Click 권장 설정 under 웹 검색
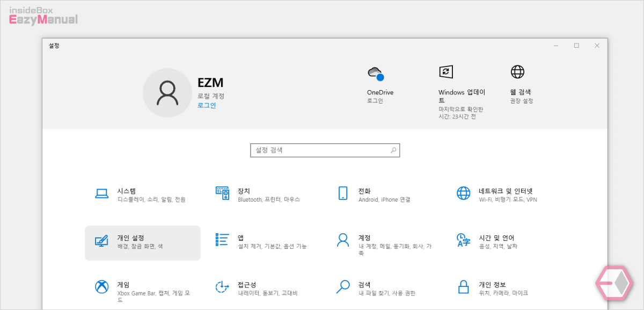644x310 pixels. coord(522,101)
